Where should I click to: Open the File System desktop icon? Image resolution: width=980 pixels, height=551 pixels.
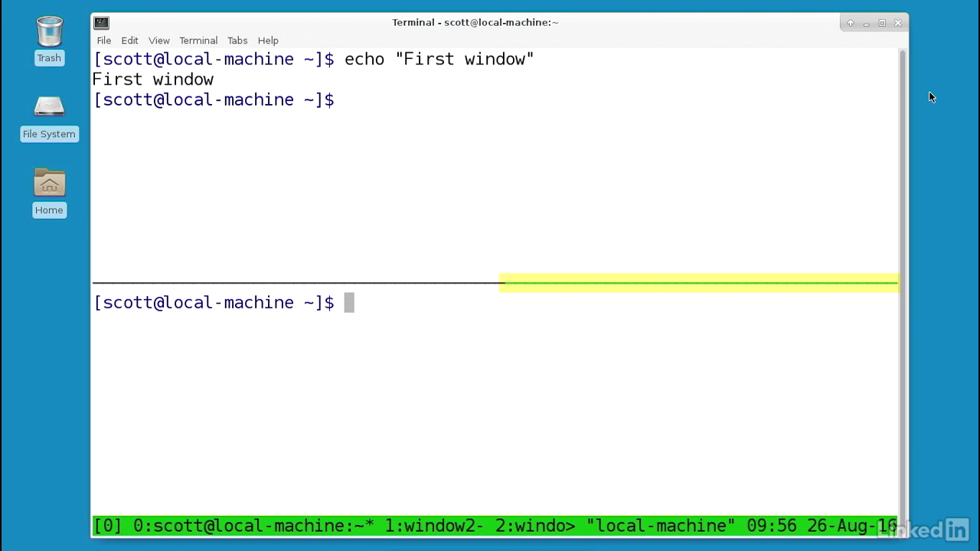click(49, 117)
